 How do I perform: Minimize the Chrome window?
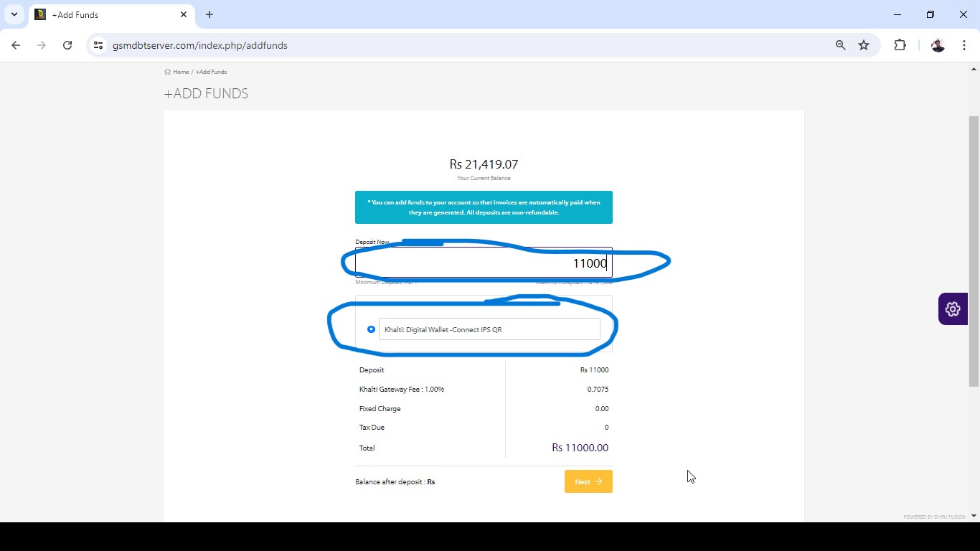897,14
